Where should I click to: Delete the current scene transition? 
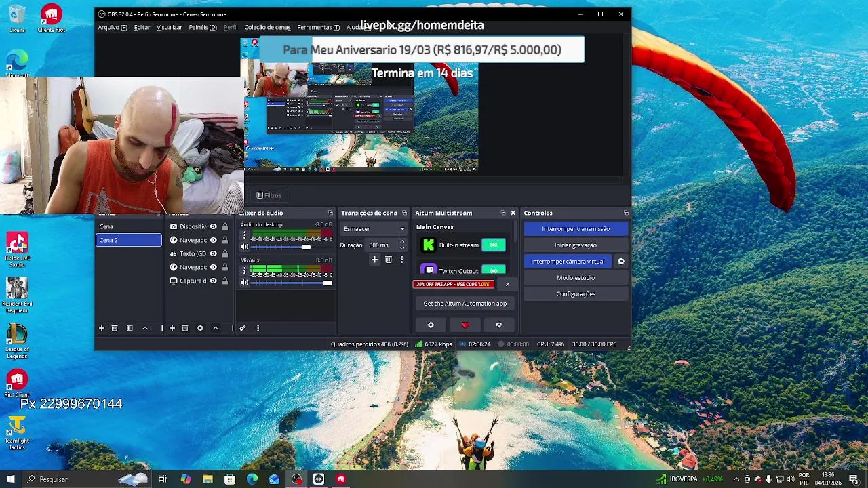tap(389, 260)
